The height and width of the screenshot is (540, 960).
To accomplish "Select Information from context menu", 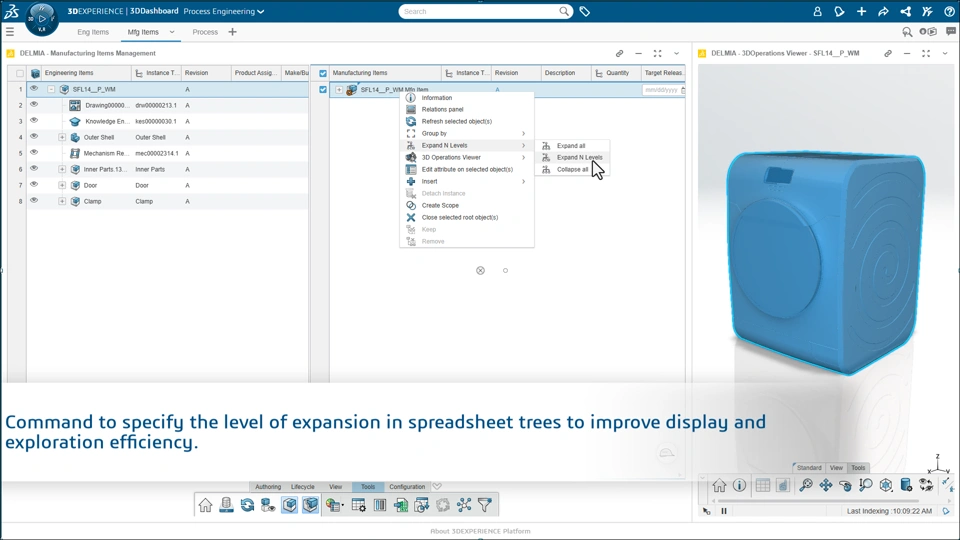I will 467,98.
